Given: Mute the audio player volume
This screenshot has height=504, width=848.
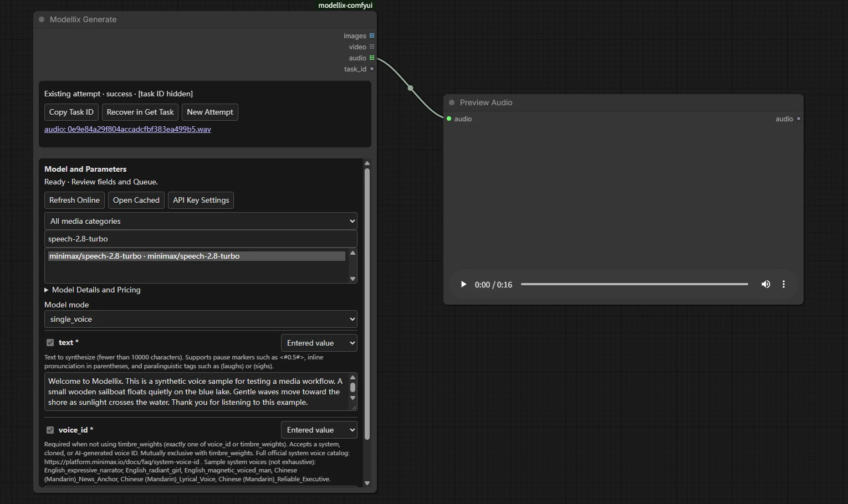Looking at the screenshot, I should click(766, 285).
